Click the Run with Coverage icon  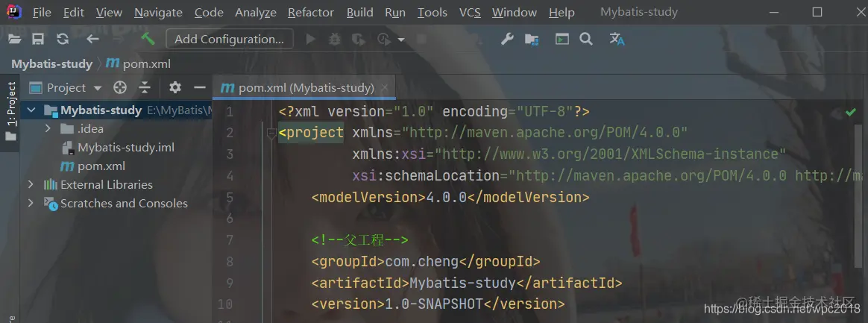coord(359,39)
